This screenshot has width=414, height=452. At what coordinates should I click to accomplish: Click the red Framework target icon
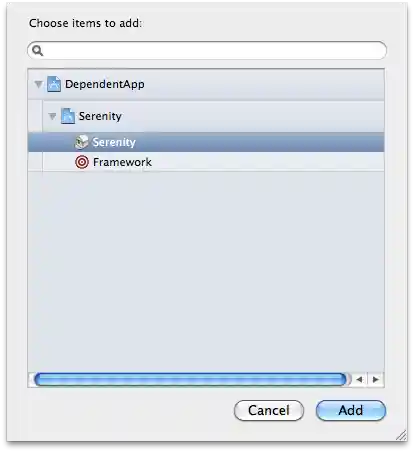[x=82, y=162]
